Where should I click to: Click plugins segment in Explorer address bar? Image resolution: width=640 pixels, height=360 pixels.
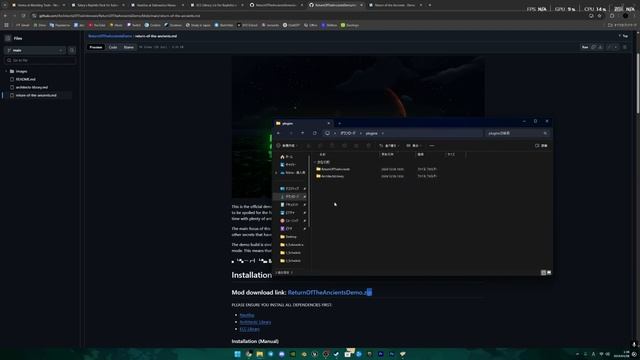click(371, 133)
